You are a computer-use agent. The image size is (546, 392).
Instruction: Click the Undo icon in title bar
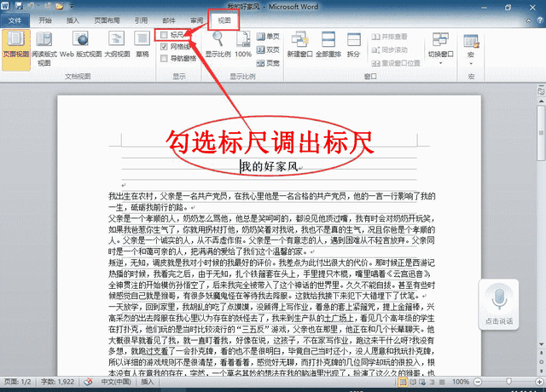tap(32, 6)
